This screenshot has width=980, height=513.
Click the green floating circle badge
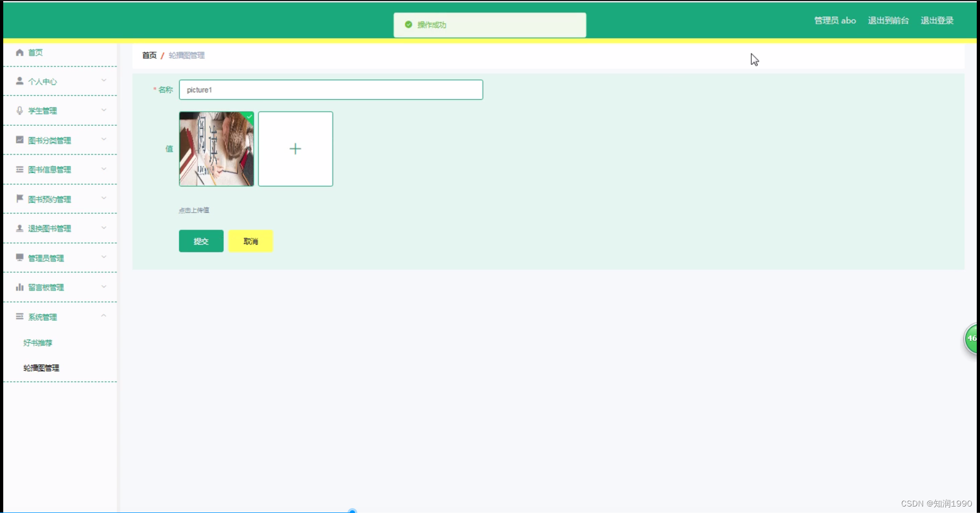[972, 339]
